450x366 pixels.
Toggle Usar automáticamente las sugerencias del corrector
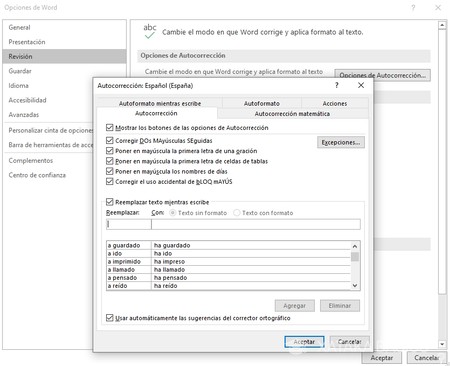(109, 318)
